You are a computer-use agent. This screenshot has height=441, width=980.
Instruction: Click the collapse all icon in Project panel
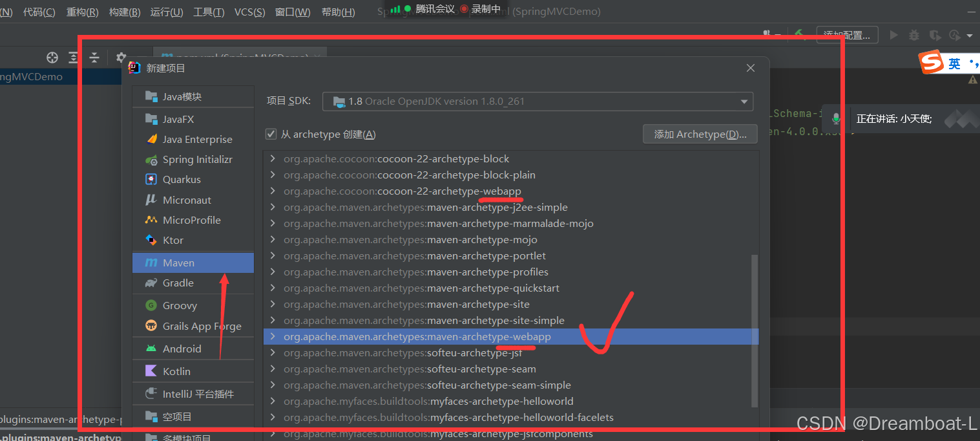(94, 58)
